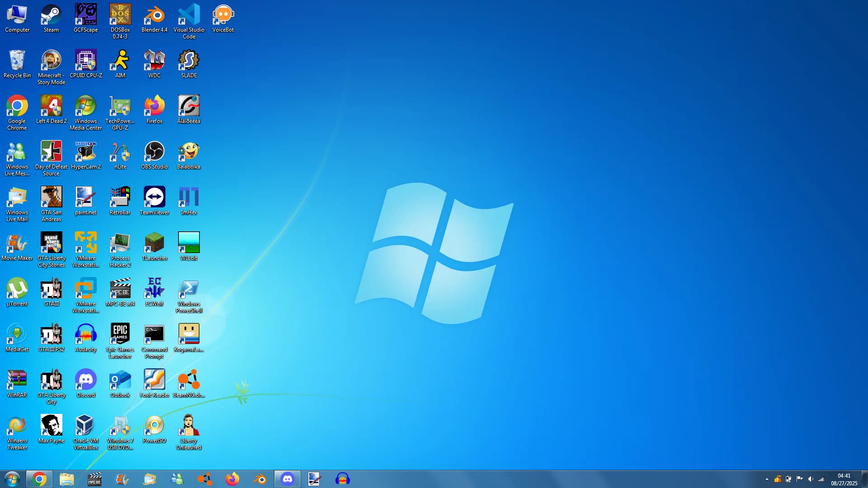The width and height of the screenshot is (868, 488).
Task: Click the Epic Games Launcher icon
Action: [120, 335]
